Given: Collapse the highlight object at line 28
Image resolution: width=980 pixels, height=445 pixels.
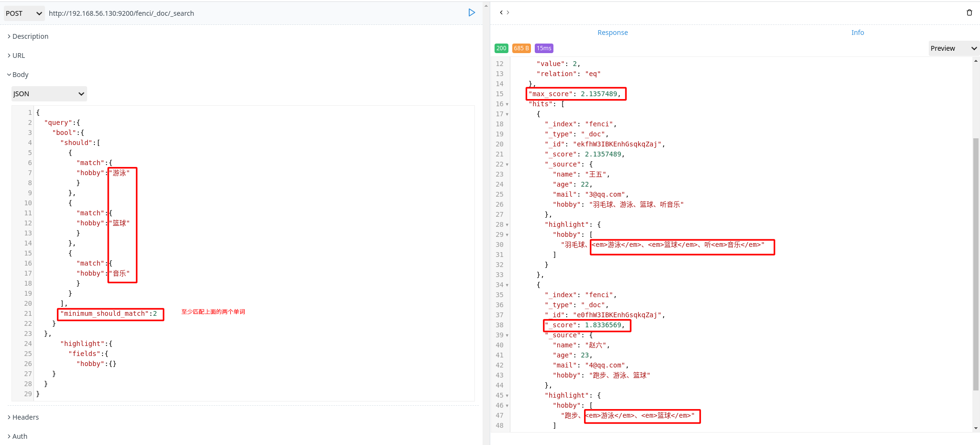Looking at the screenshot, I should (x=507, y=224).
